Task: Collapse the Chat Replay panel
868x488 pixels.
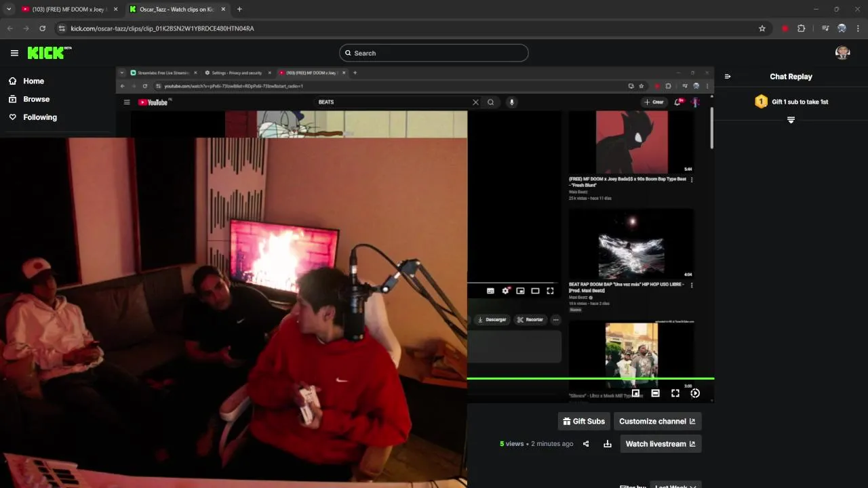Action: click(x=728, y=77)
